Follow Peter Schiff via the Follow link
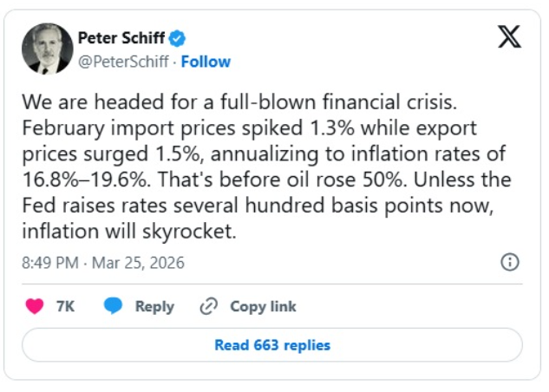The height and width of the screenshot is (392, 549). [206, 62]
